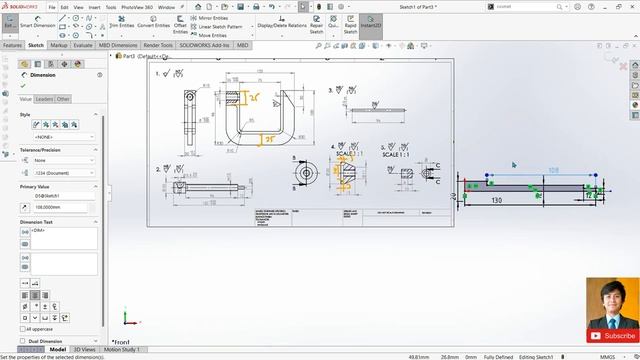Image resolution: width=640 pixels, height=360 pixels.
Task: Click the primary value 108.0000mm field
Action: point(60,207)
